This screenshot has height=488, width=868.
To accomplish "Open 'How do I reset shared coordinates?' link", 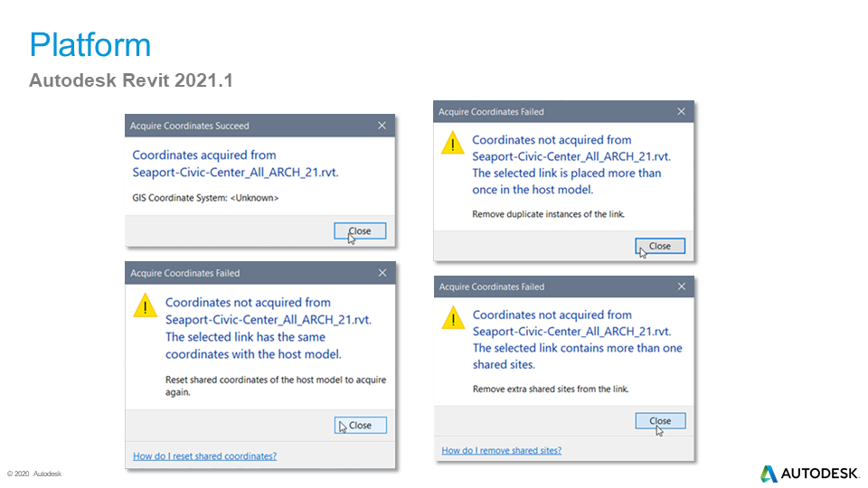I will coord(205,455).
